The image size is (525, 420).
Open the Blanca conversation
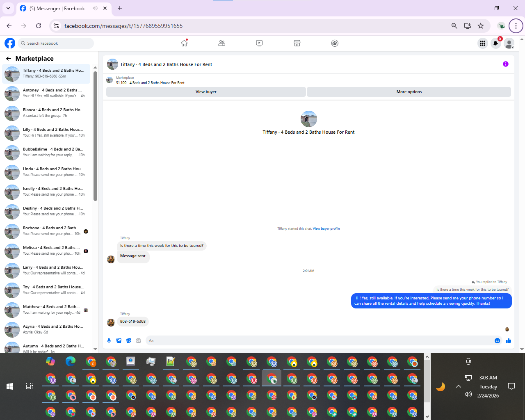[46, 113]
